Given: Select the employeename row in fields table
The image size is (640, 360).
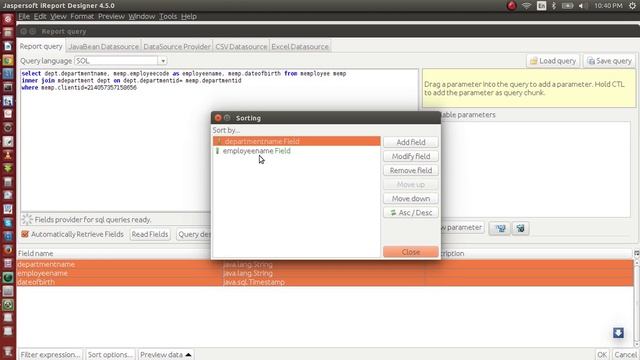Looking at the screenshot, I should (x=325, y=273).
